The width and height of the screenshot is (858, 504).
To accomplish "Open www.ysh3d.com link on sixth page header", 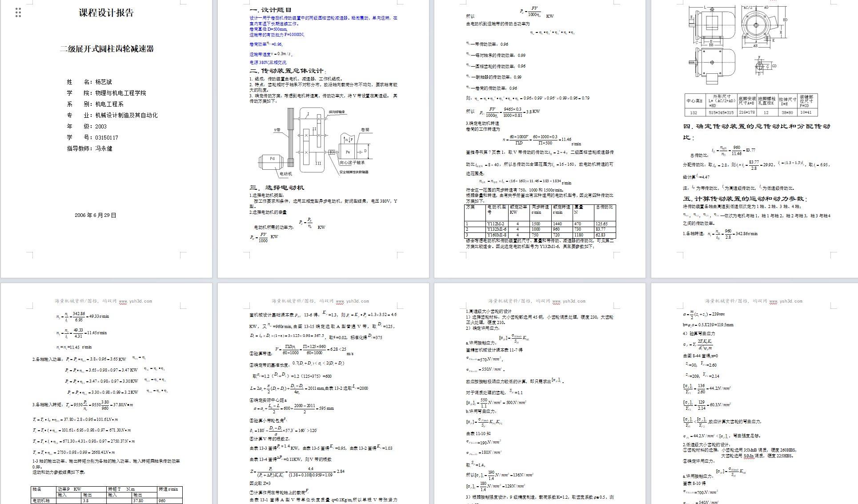I will coord(352,301).
